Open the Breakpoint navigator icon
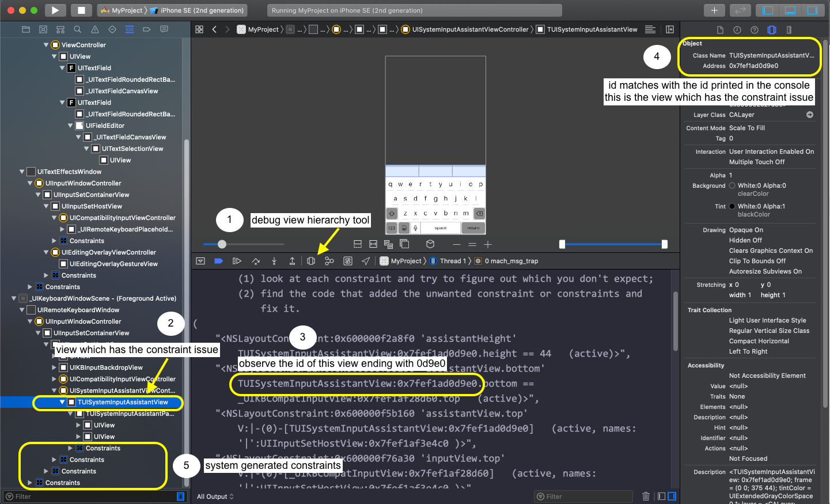830x504 pixels. pos(146,29)
